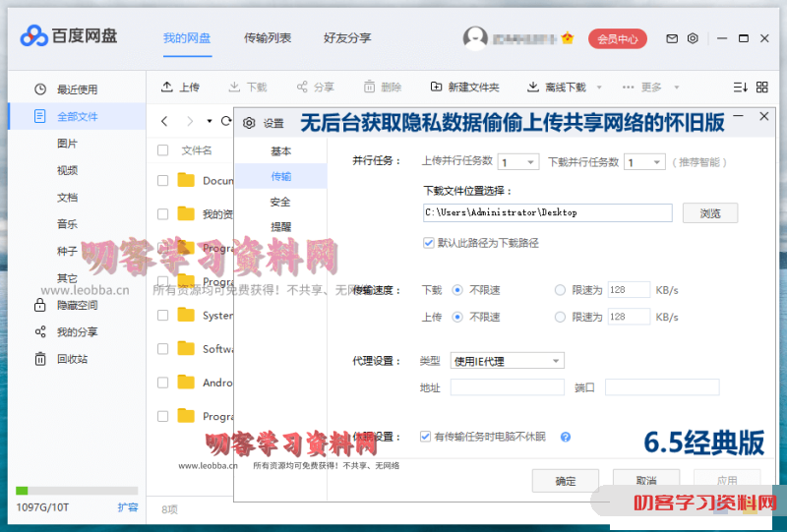Click 新建文件夹 new folder button
Viewport: 787px width, 532px height.
pyautogui.click(x=464, y=88)
